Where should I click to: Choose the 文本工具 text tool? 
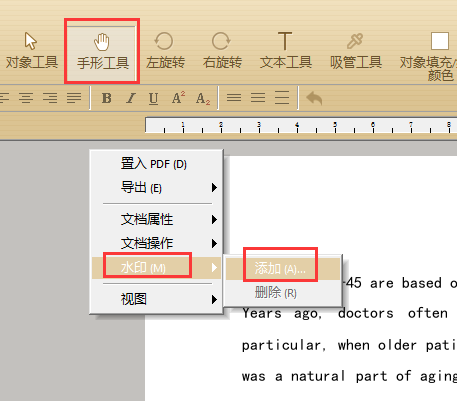click(x=285, y=50)
